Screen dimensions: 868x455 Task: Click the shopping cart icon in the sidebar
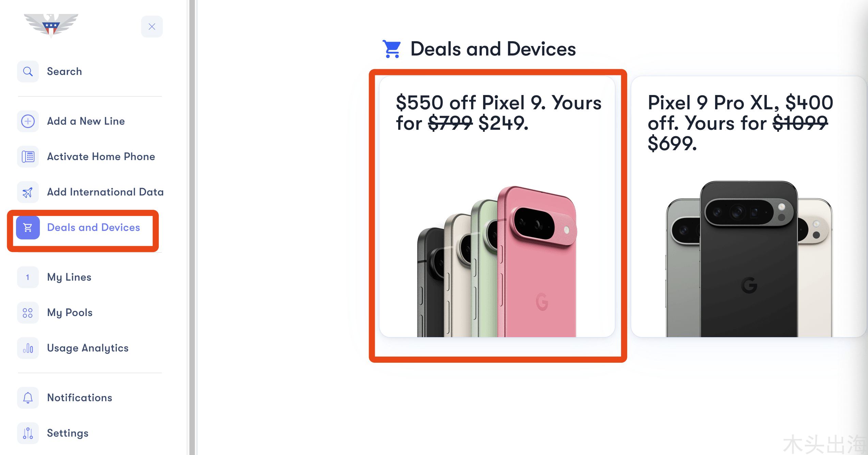28,227
